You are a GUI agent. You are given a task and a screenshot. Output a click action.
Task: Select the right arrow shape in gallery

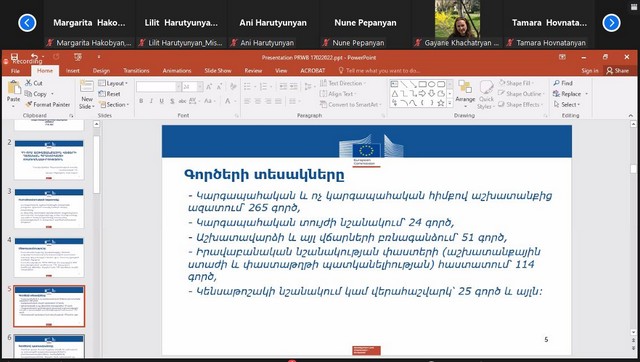423,93
